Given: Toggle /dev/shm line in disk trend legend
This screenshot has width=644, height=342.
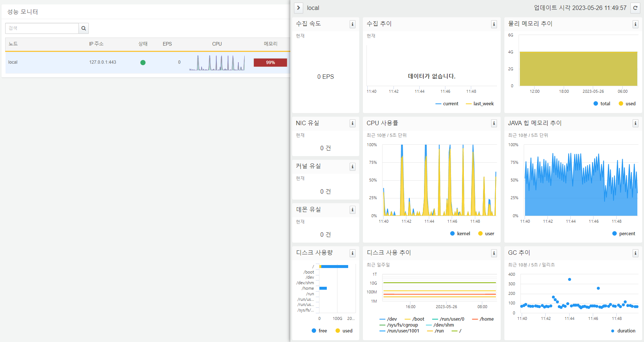Looking at the screenshot, I should 440,325.
